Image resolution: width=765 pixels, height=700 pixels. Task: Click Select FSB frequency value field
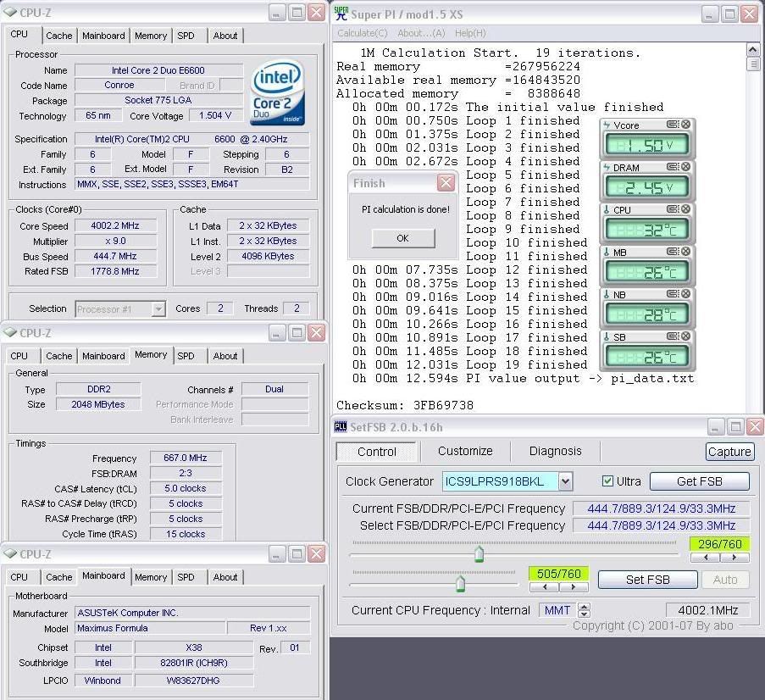661,525
